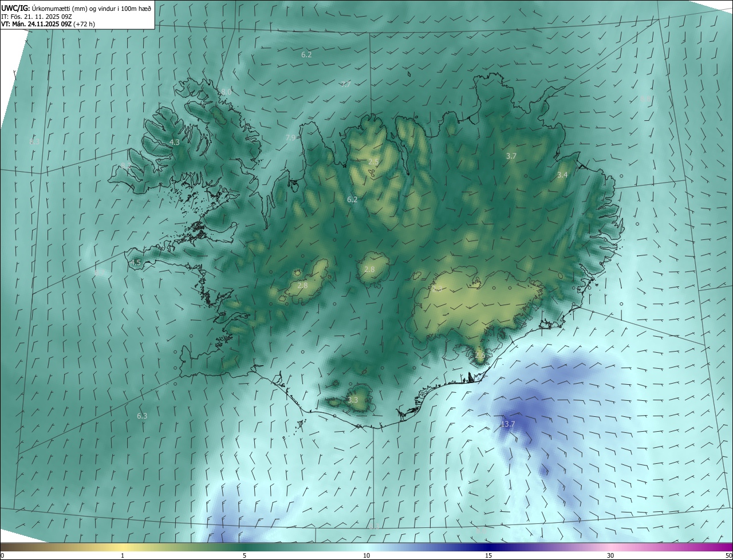Click the 3.4 value label near east coast
Image resolution: width=733 pixels, height=560 pixels.
(x=562, y=175)
